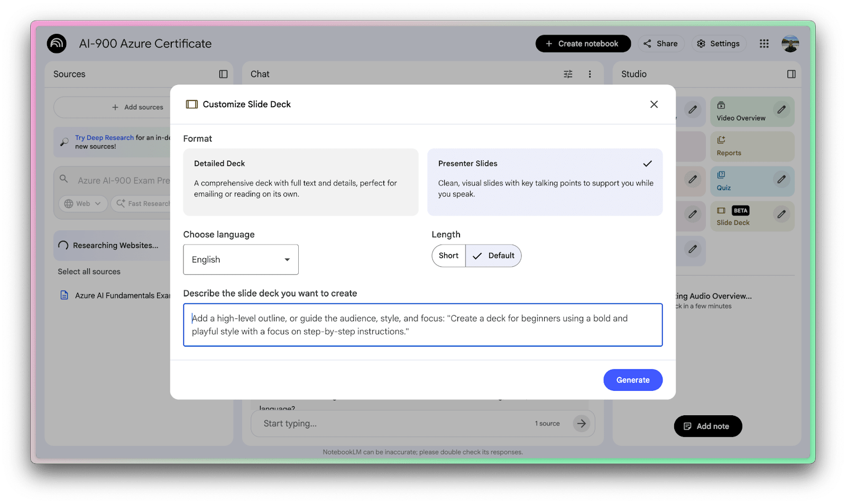Select the Presenter Slides format
The width and height of the screenshot is (846, 504).
click(x=545, y=182)
